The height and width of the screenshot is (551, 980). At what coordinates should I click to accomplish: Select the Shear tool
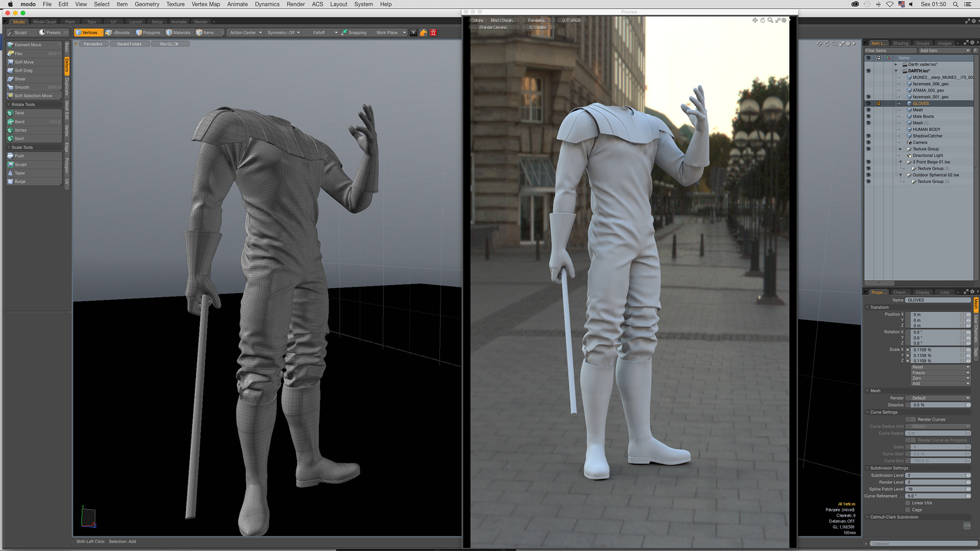pyautogui.click(x=34, y=79)
